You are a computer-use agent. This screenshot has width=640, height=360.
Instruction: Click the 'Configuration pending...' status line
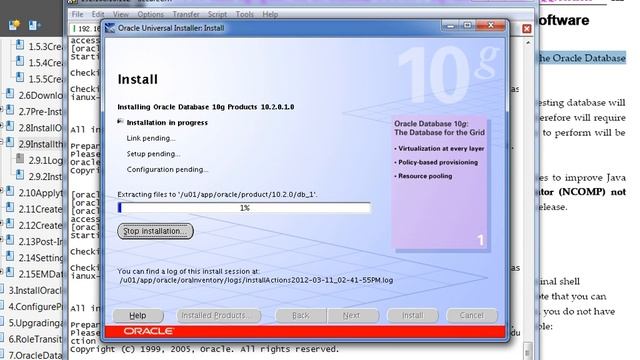click(x=167, y=169)
